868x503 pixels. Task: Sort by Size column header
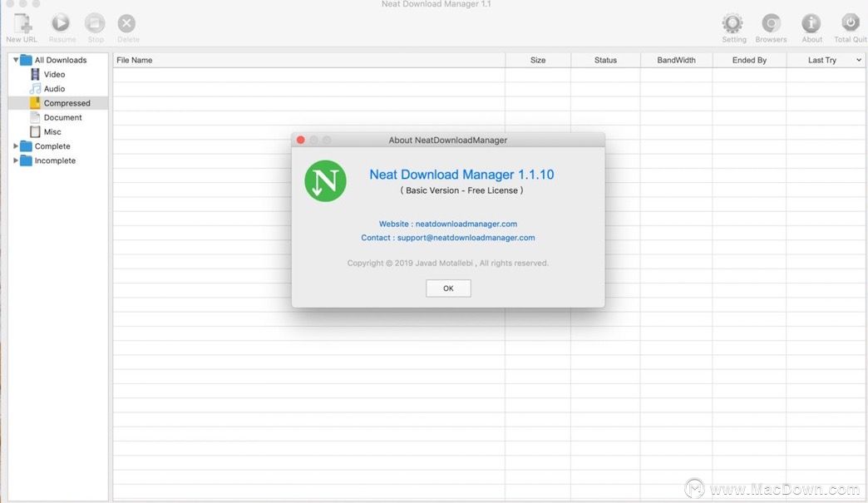coord(538,60)
